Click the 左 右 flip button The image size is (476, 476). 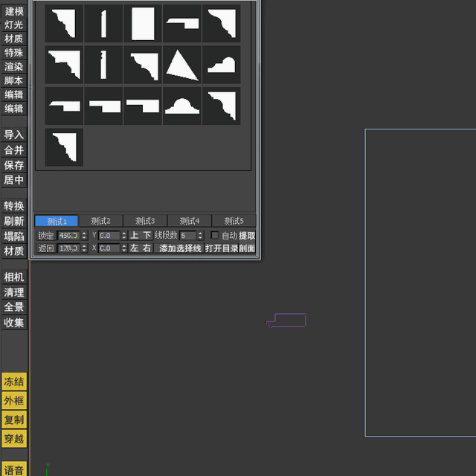[141, 248]
